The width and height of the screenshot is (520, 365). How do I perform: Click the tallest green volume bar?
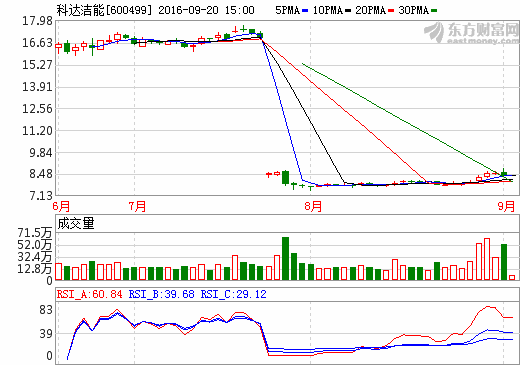(285, 258)
